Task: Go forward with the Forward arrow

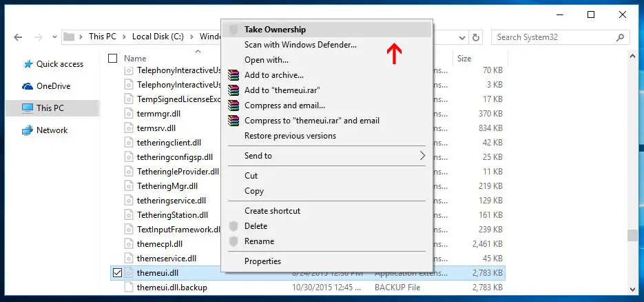Action: (x=38, y=37)
